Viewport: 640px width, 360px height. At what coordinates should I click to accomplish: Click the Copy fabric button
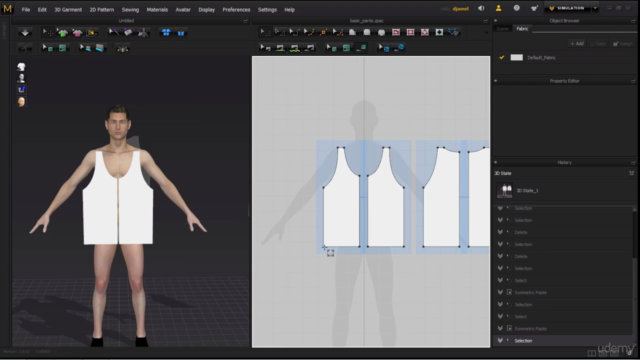point(598,43)
